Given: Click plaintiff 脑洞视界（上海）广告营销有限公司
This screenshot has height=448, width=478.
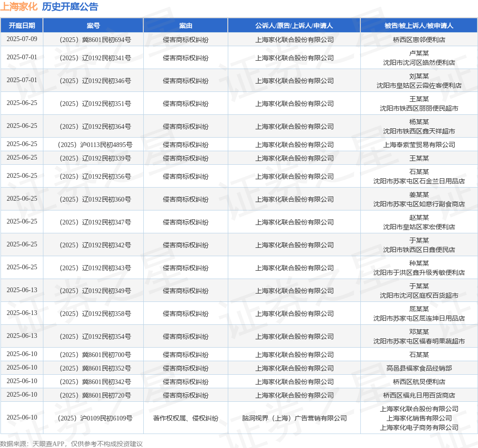Looking at the screenshot, I should 294,418.
